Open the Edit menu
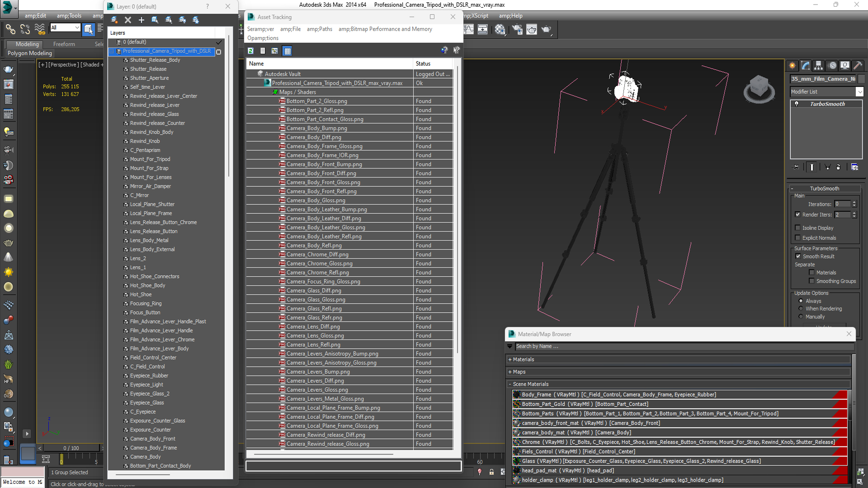This screenshot has height=488, width=868. (x=35, y=16)
